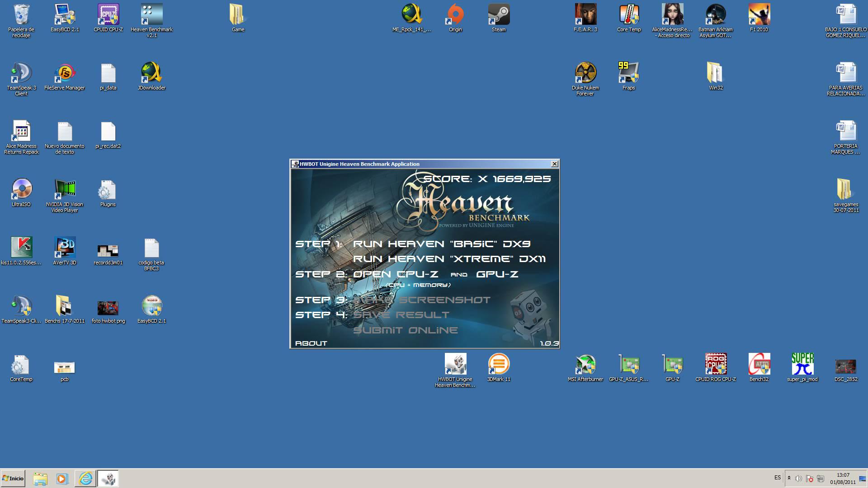Open the CPUID CPU-Z desktop shortcut

[108, 18]
